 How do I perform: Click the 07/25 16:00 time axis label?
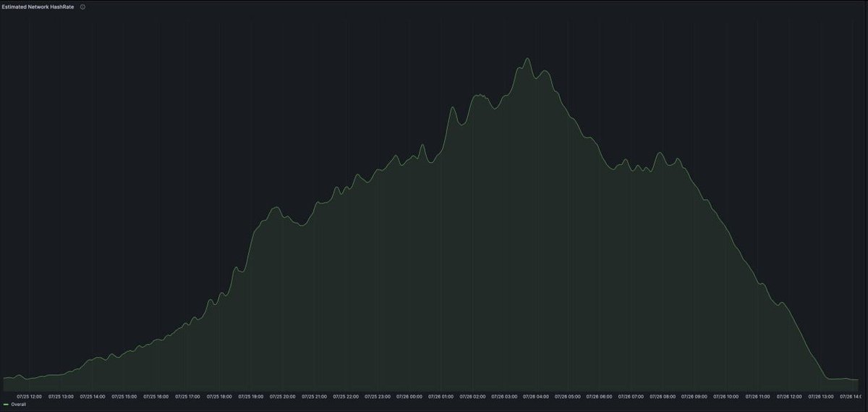[156, 396]
